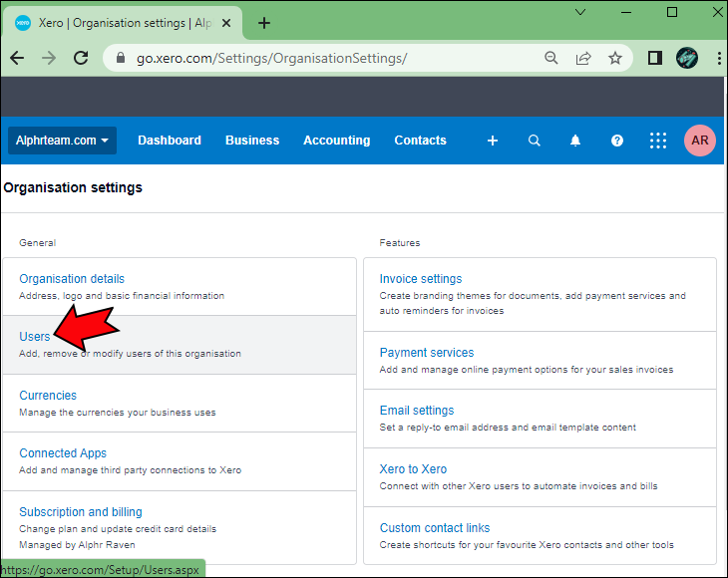Go back with browser back arrow
The width and height of the screenshot is (728, 578).
pos(17,58)
